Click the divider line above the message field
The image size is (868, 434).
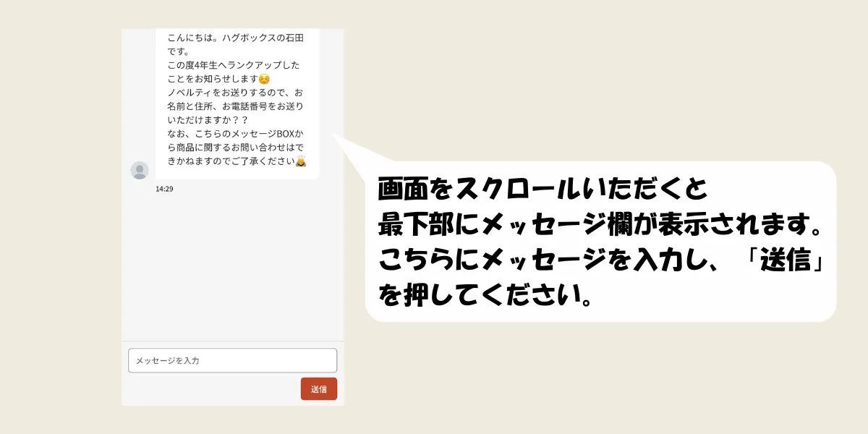[x=232, y=341]
